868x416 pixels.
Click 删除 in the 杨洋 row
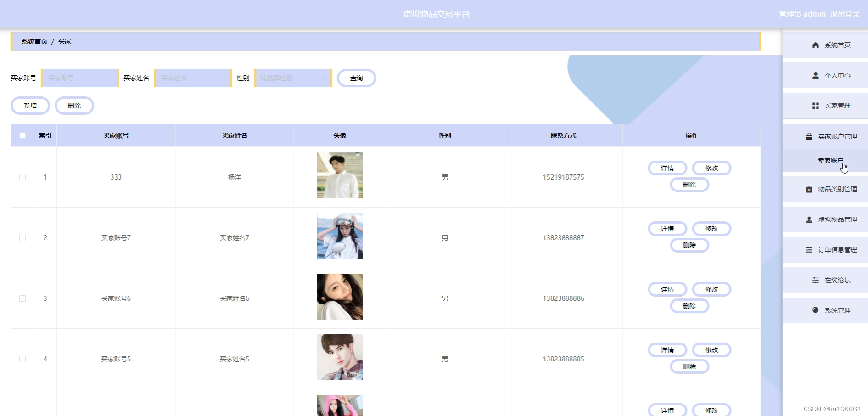689,185
